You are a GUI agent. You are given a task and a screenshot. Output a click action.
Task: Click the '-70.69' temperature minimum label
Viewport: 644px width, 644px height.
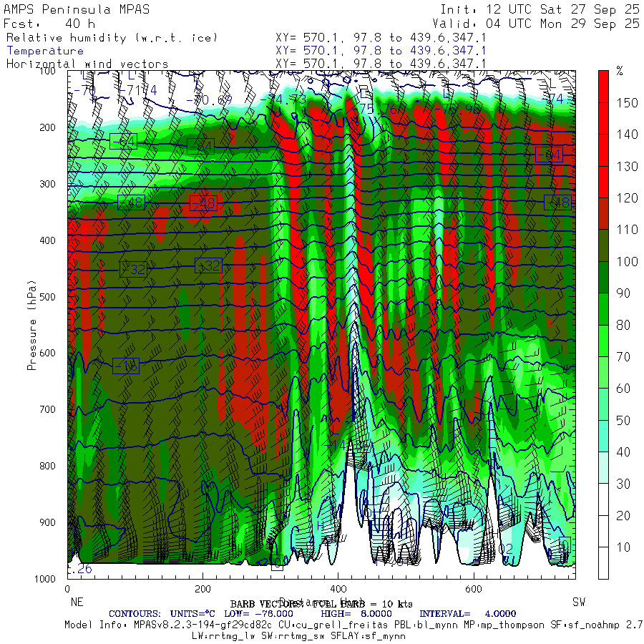209,99
